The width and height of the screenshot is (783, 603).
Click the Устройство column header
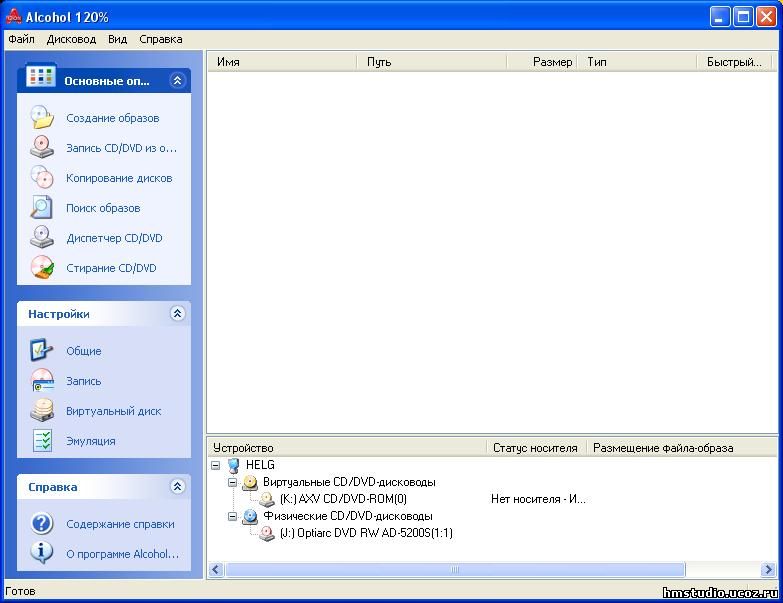[347, 448]
